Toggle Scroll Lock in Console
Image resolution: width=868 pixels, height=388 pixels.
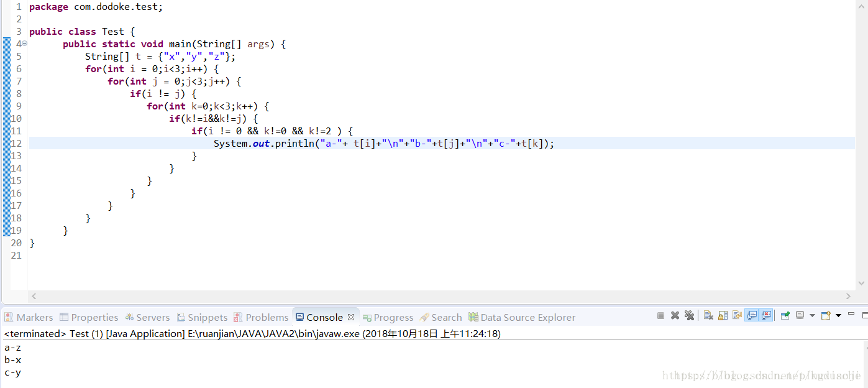coord(723,316)
